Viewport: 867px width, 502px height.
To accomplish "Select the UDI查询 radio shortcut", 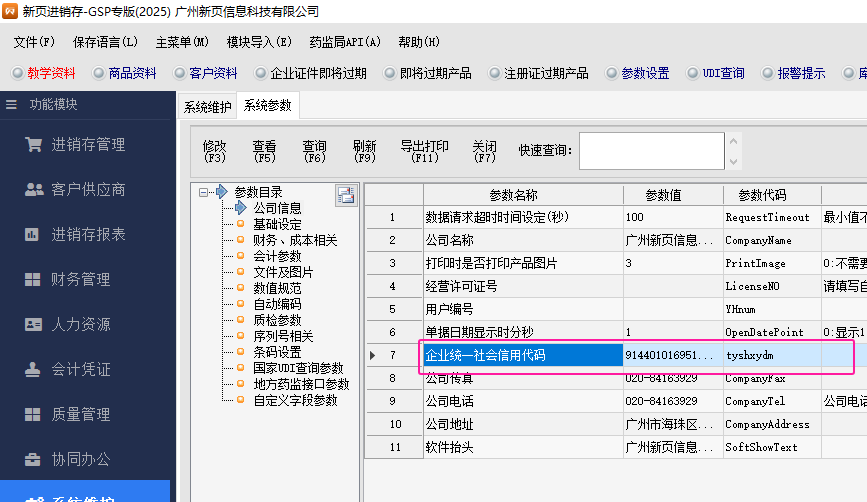I will tap(692, 73).
